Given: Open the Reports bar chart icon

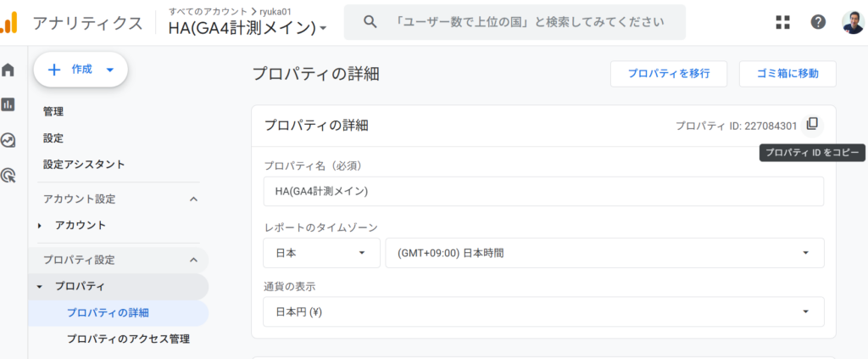Looking at the screenshot, I should click(x=8, y=104).
